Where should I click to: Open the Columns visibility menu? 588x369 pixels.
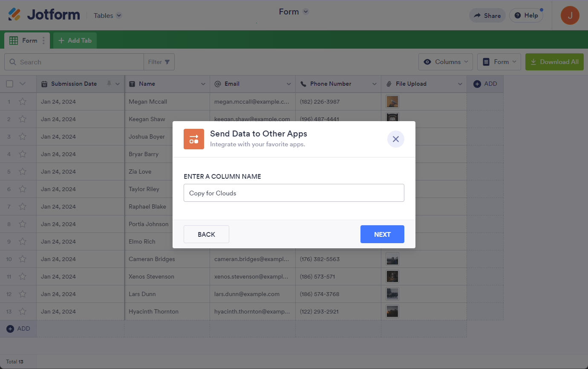pyautogui.click(x=447, y=62)
